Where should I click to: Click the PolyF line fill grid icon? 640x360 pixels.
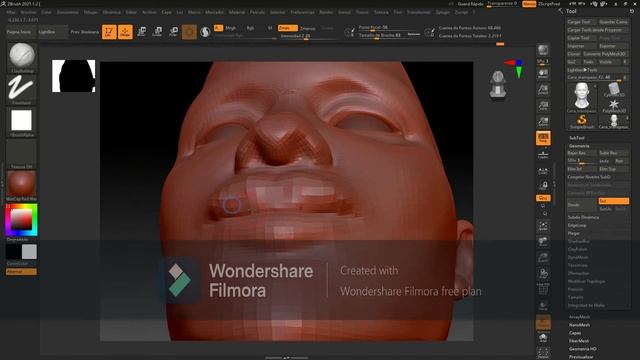543,289
